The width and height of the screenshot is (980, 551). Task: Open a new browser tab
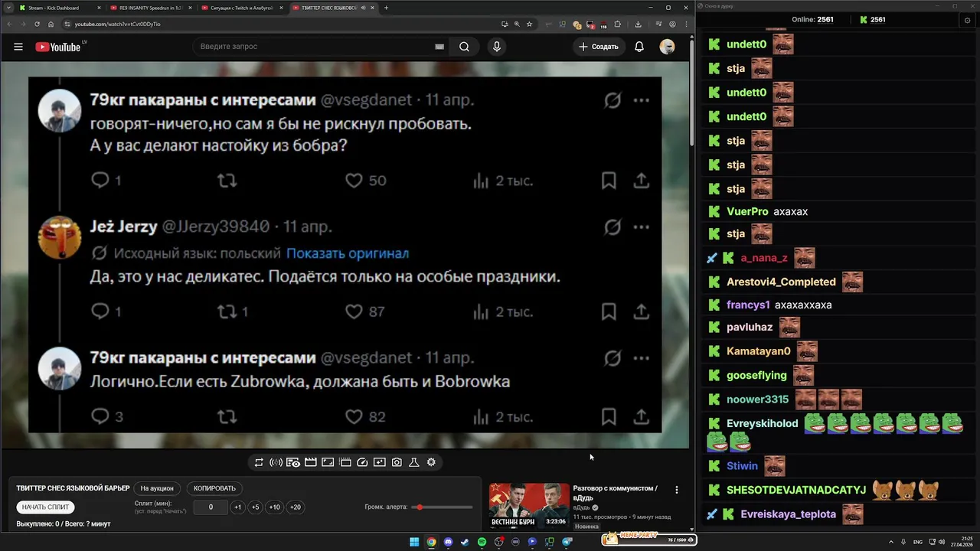386,8
